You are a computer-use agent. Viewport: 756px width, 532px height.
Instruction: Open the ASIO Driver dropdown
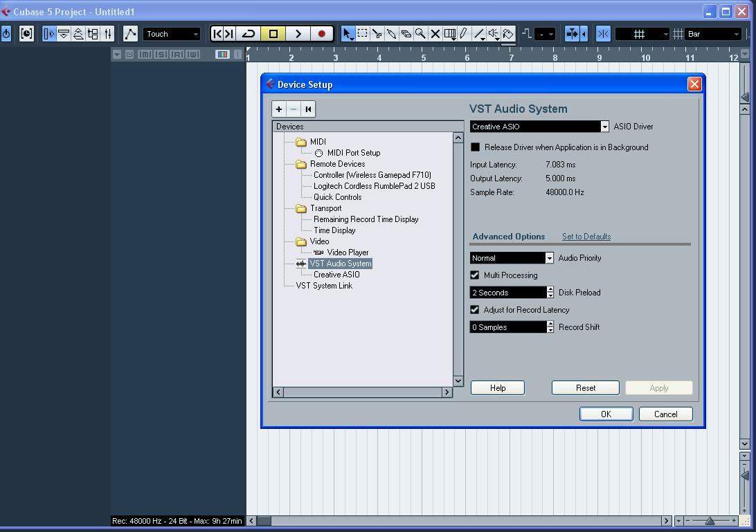[x=604, y=127]
